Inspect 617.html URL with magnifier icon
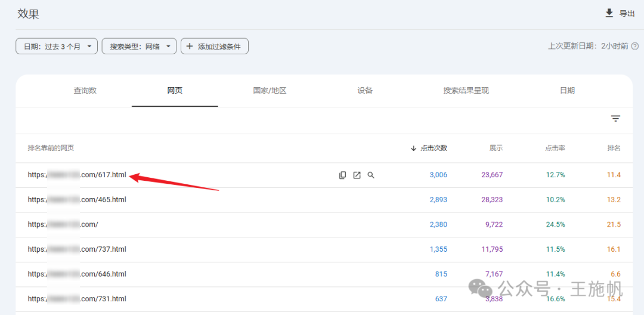This screenshot has height=315, width=644. tap(371, 175)
